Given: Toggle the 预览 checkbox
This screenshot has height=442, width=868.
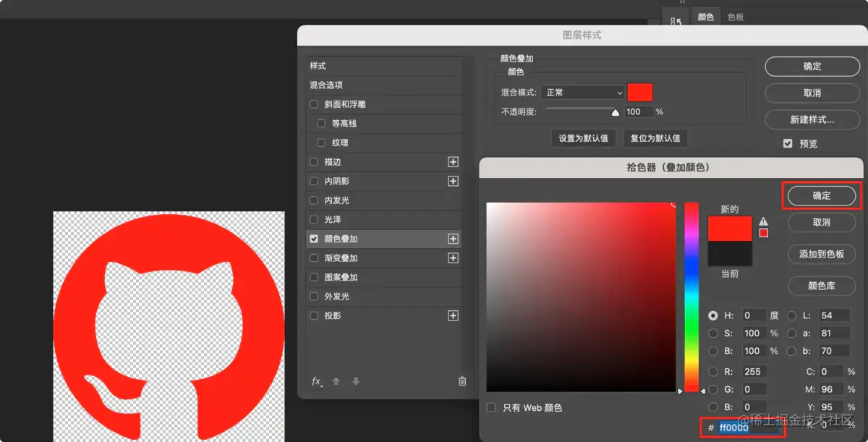Looking at the screenshot, I should point(788,143).
